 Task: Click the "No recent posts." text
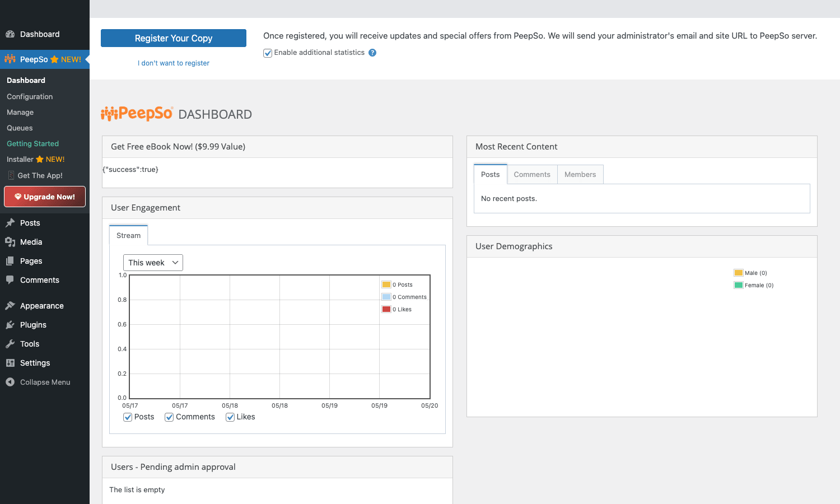(x=509, y=199)
